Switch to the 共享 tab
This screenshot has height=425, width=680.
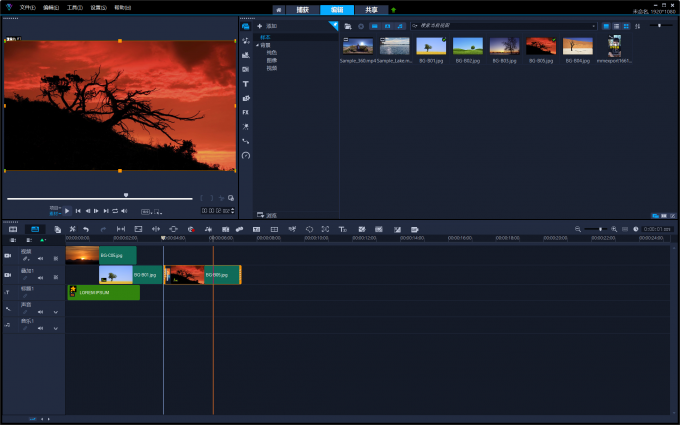[x=371, y=9]
